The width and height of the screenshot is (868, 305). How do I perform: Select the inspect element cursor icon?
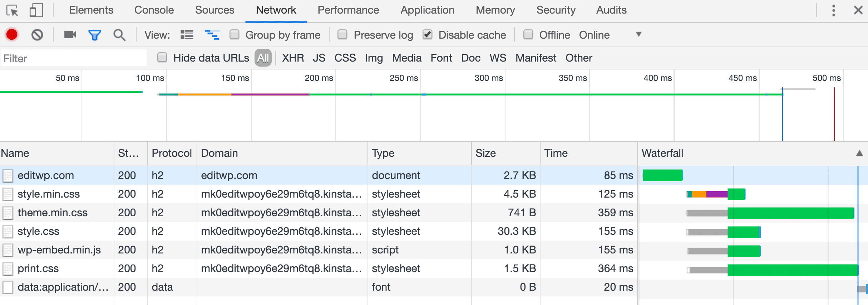pyautogui.click(x=13, y=10)
